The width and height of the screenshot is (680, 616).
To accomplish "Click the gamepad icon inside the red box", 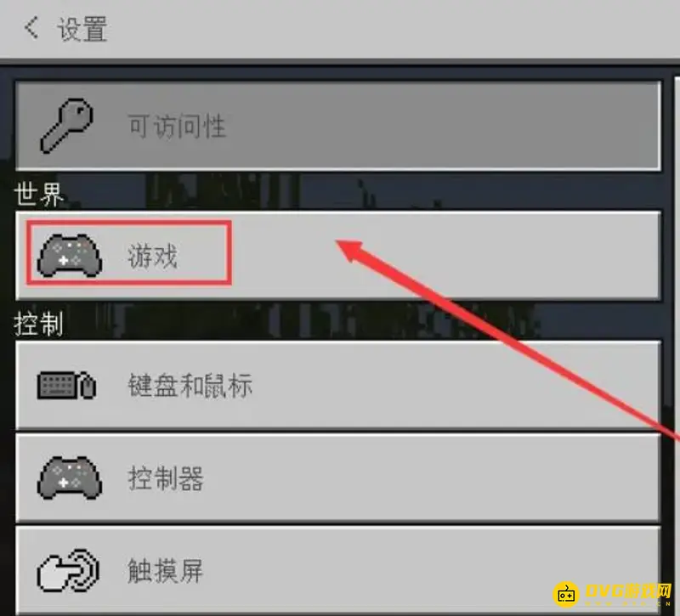I will tap(70, 256).
